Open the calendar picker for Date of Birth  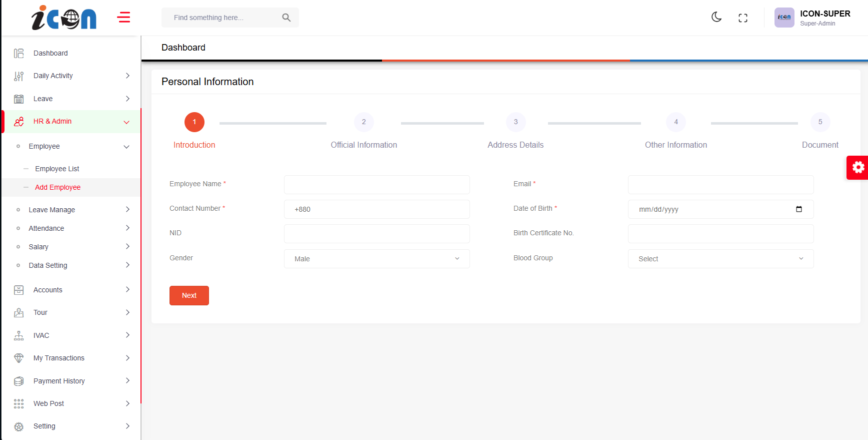(798, 209)
